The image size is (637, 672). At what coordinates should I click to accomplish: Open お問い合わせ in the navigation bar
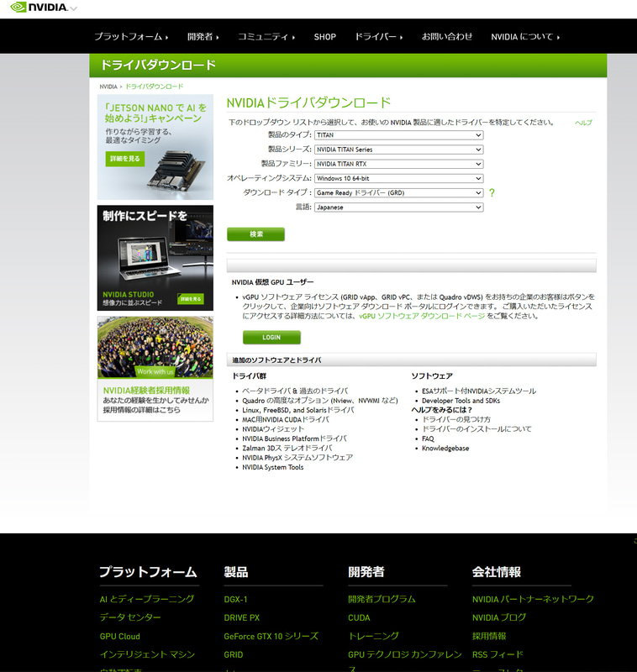447,37
